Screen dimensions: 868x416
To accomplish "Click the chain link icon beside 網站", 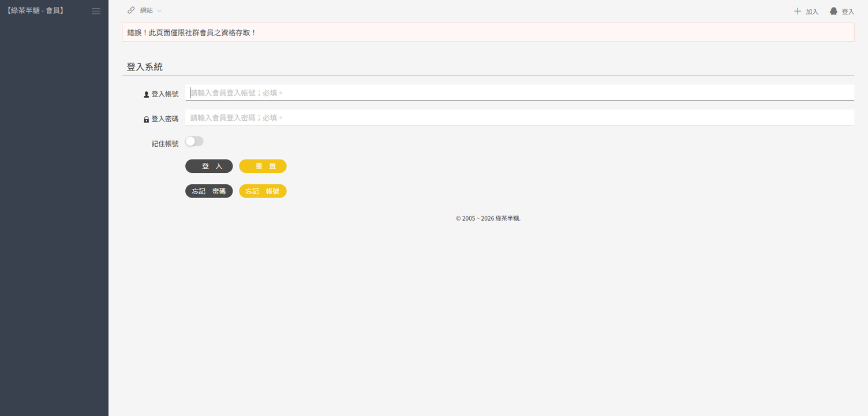I will point(131,10).
